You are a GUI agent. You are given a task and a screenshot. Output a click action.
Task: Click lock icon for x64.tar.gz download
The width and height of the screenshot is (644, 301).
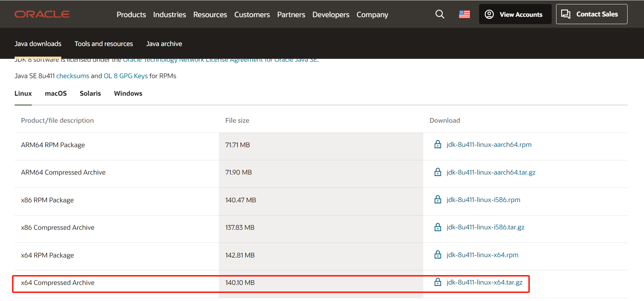tap(438, 282)
